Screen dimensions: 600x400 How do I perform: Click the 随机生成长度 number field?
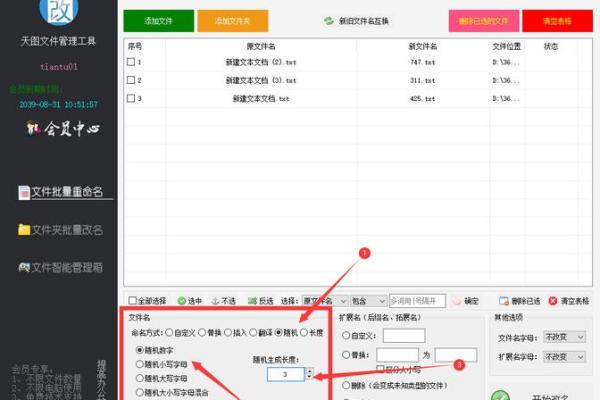coord(285,374)
